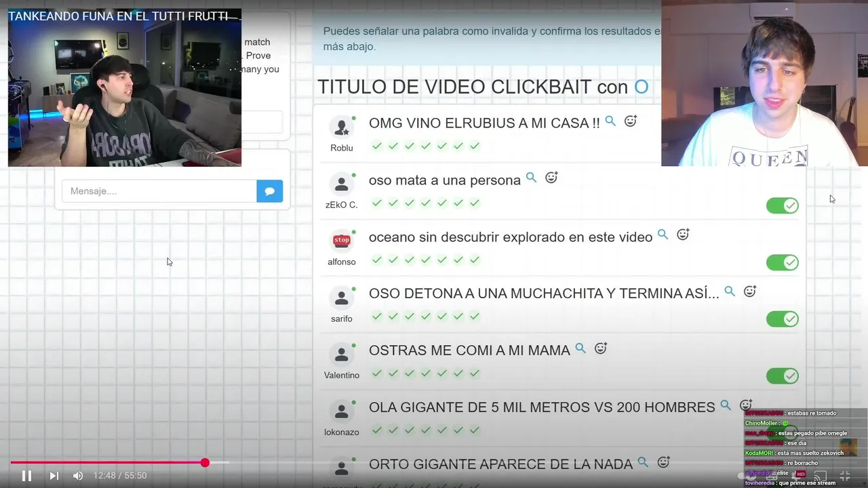
Task: Click the 12:48 / 55:50 time display
Action: tap(120, 476)
